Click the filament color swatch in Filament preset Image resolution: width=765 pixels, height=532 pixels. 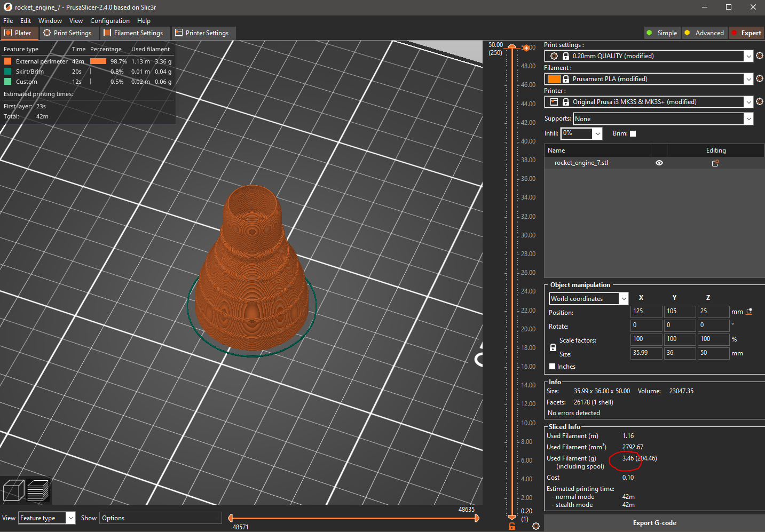[x=554, y=79]
